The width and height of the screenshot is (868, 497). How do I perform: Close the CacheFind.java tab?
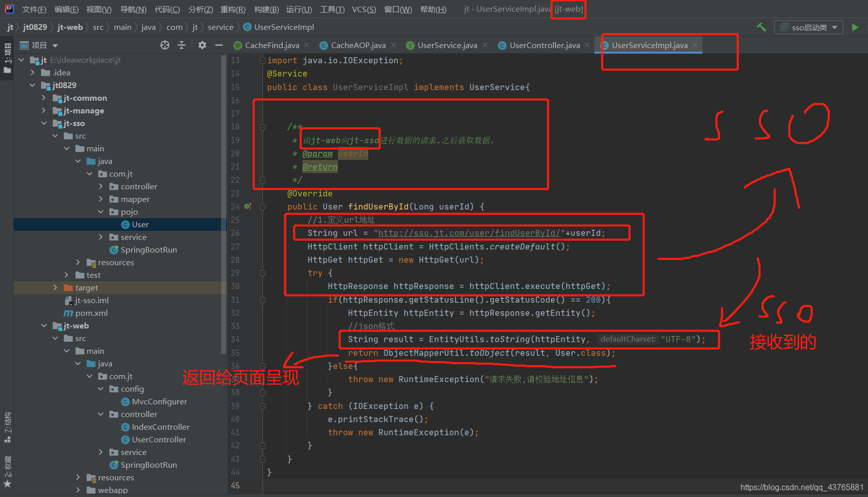tap(307, 45)
